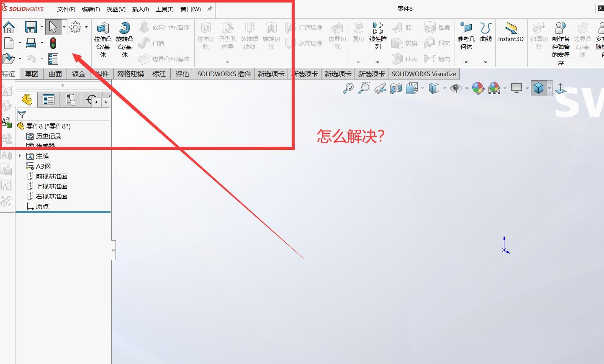Open the display style dropdown arrow
Viewport: 604px width, 364px height.
tap(445, 88)
